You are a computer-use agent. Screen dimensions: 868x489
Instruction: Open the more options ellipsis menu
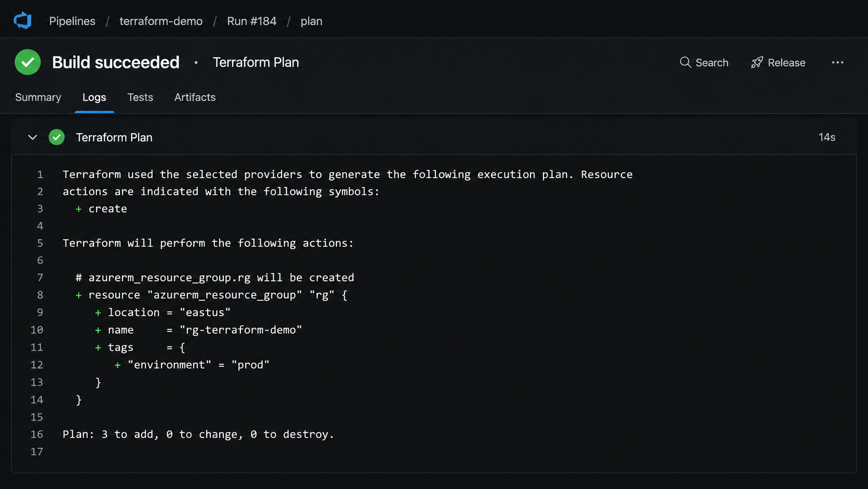tap(837, 62)
